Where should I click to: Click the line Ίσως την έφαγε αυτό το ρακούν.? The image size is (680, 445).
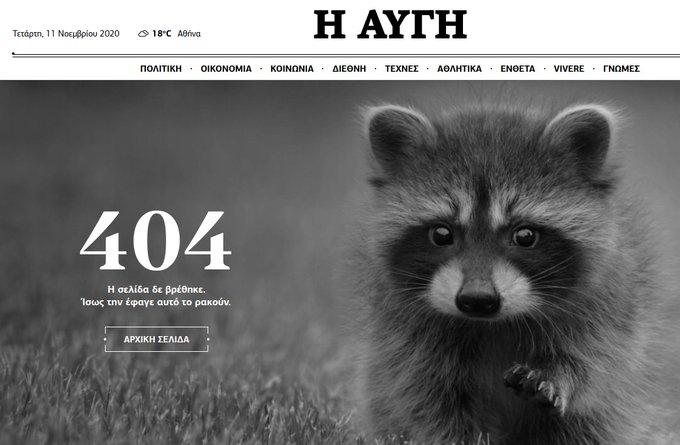coord(156,302)
